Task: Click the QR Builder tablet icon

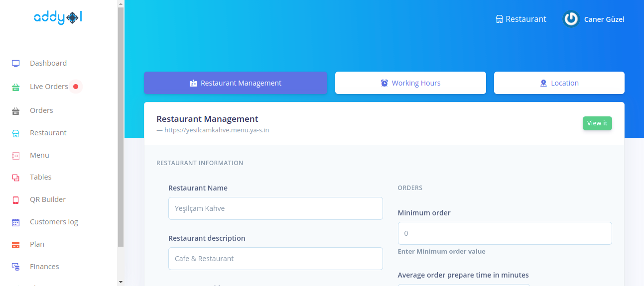Action: pyautogui.click(x=15, y=200)
